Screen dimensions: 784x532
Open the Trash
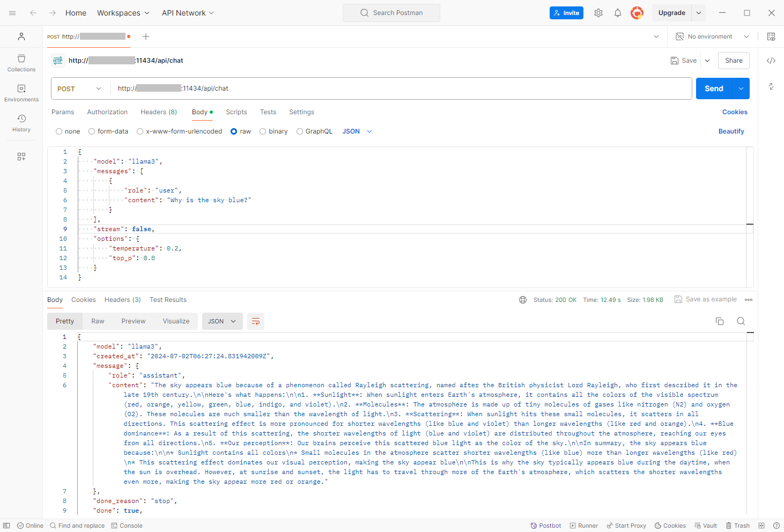(x=738, y=526)
